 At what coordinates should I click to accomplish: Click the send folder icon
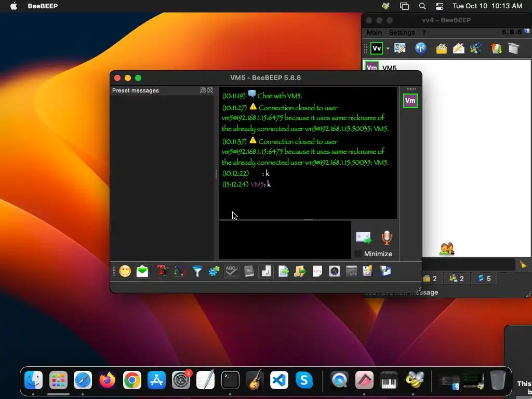[x=300, y=271]
